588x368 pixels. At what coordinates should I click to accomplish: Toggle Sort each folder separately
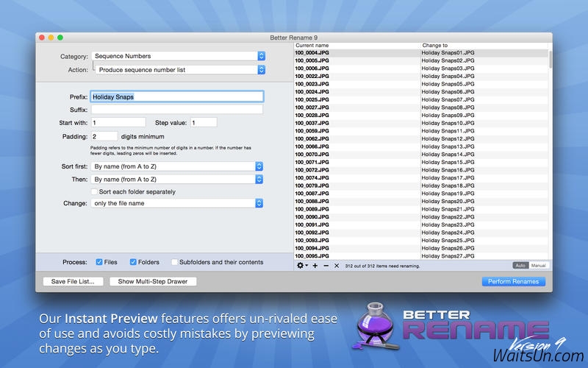pos(95,192)
